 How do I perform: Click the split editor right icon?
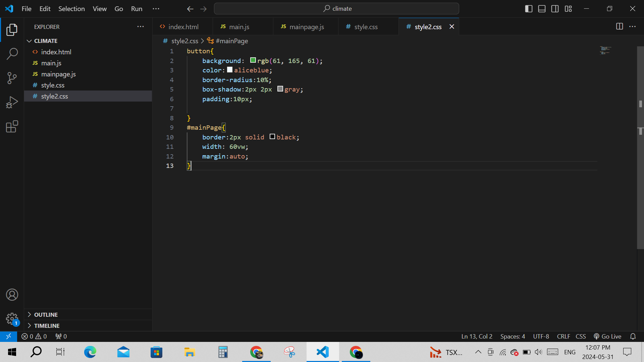pos(619,26)
